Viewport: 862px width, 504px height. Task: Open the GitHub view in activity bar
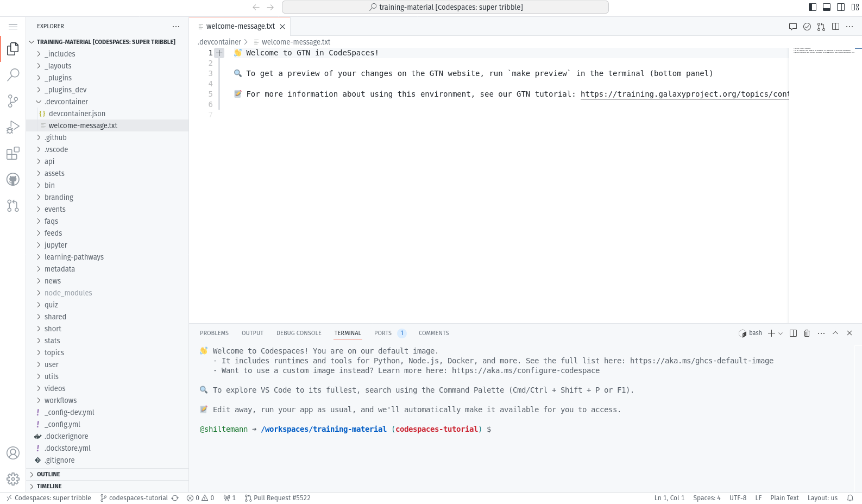(13, 179)
